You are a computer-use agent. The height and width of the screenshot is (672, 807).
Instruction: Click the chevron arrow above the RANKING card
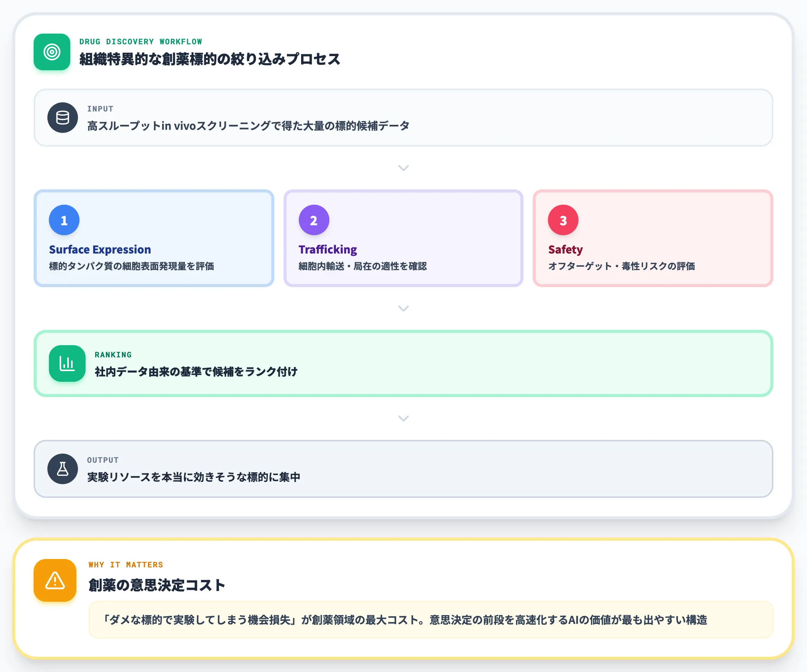[x=403, y=309]
